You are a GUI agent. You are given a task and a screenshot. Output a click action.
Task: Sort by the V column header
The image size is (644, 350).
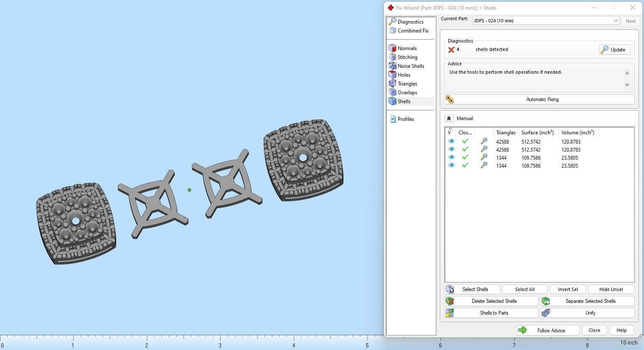coord(450,133)
